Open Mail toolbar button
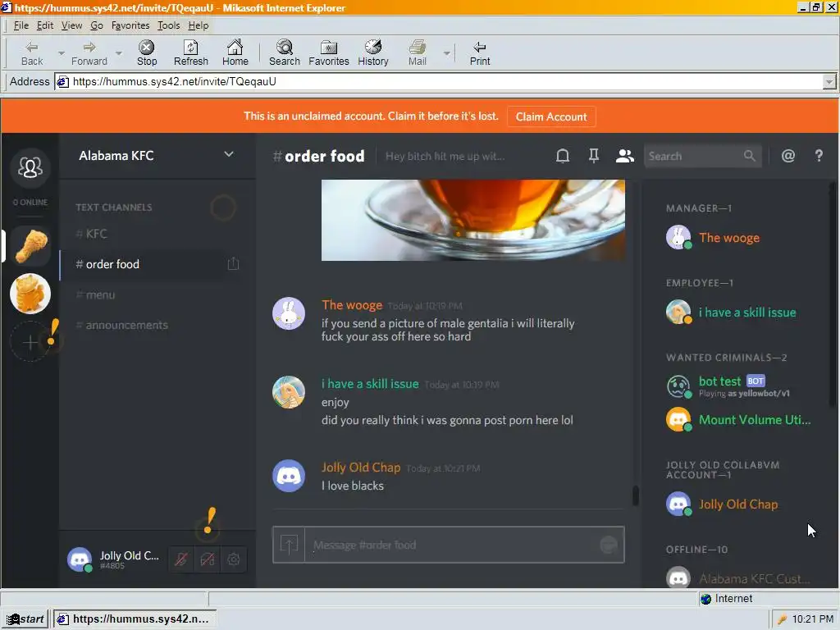This screenshot has width=840, height=630. pos(418,53)
